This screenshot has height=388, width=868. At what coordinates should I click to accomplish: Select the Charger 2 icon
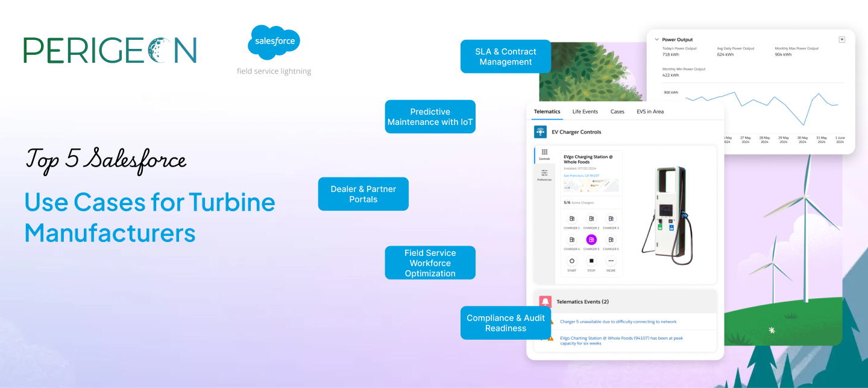(x=591, y=219)
